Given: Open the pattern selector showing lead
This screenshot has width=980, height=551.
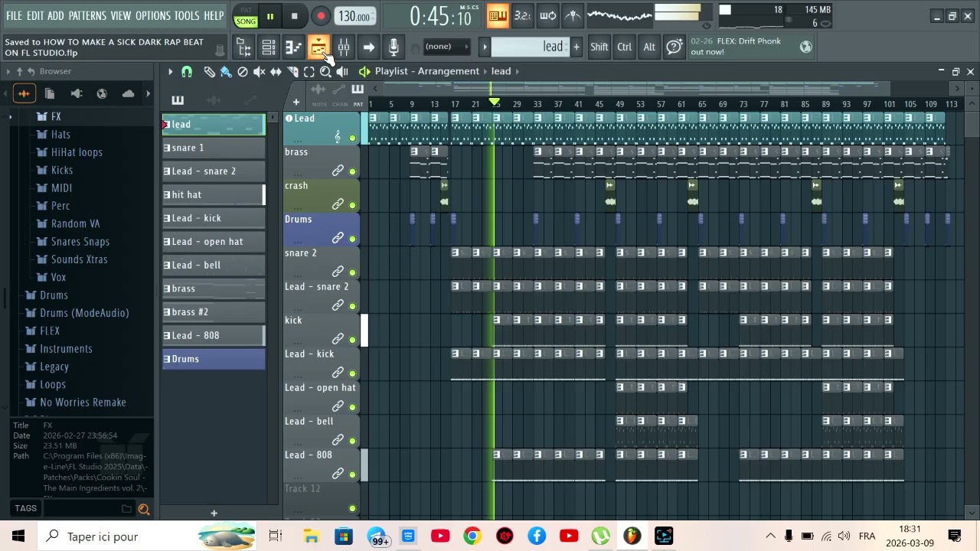Looking at the screenshot, I should [x=530, y=47].
